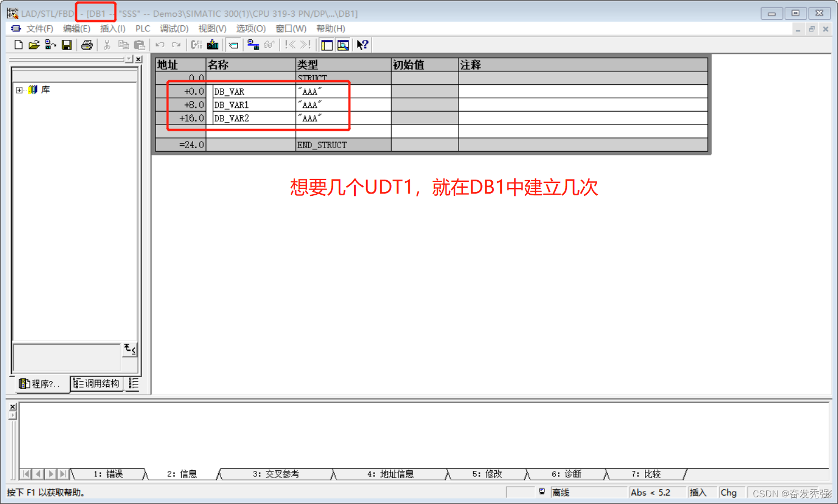Download the block to the PLC
The width and height of the screenshot is (838, 504).
[213, 44]
